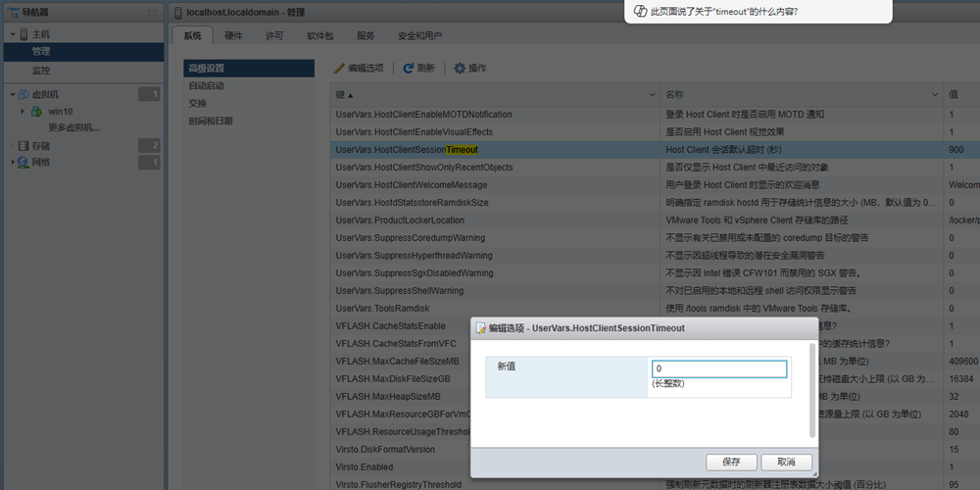Expand the win10 tree node

pos(24,112)
